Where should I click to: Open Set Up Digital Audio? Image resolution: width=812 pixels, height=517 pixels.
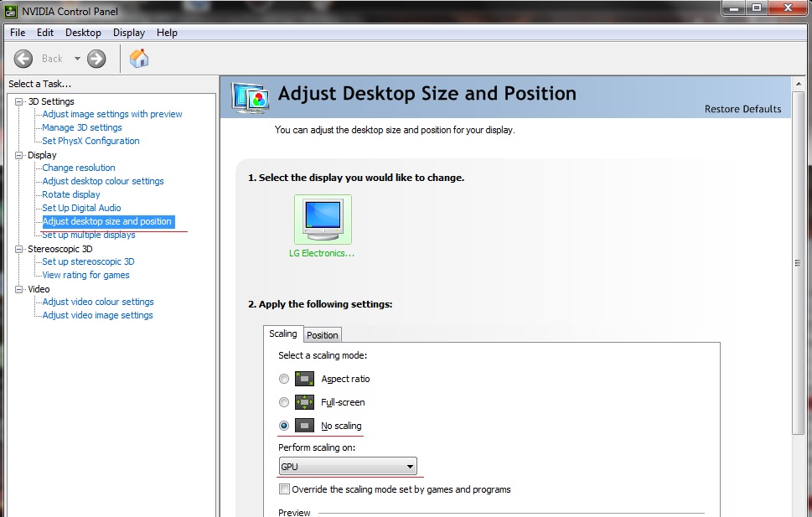81,208
